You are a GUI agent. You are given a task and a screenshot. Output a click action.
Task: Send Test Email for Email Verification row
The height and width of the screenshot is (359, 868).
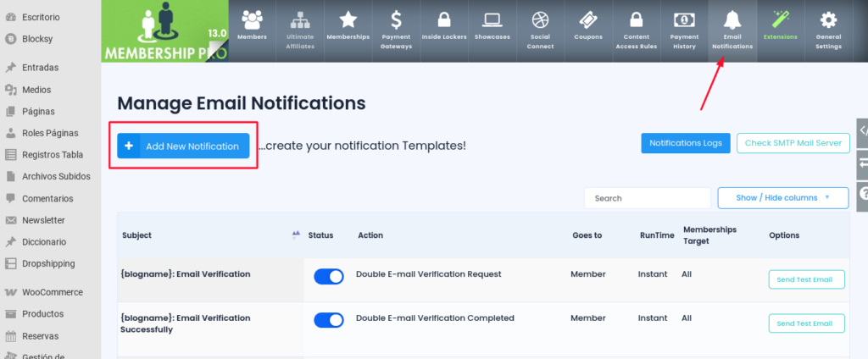[807, 279]
